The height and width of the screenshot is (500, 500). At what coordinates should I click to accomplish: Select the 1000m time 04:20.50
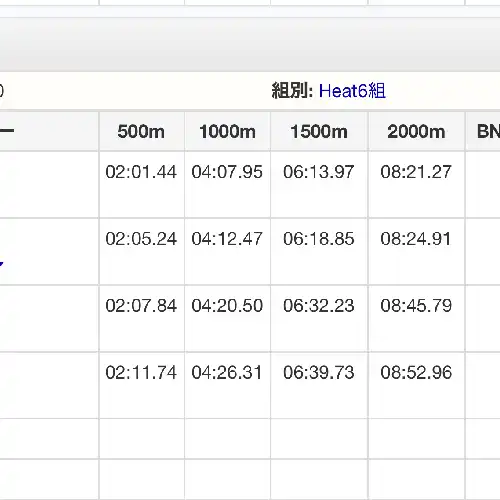pyautogui.click(x=227, y=306)
